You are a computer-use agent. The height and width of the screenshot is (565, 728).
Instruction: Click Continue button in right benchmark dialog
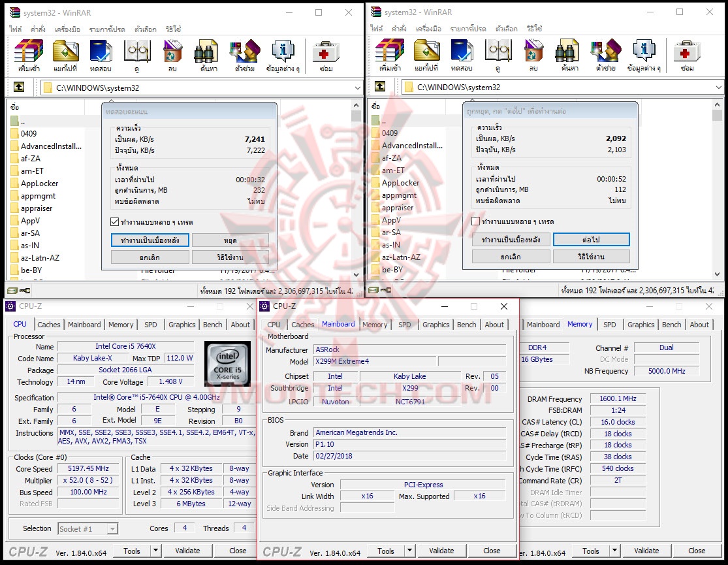(x=591, y=240)
